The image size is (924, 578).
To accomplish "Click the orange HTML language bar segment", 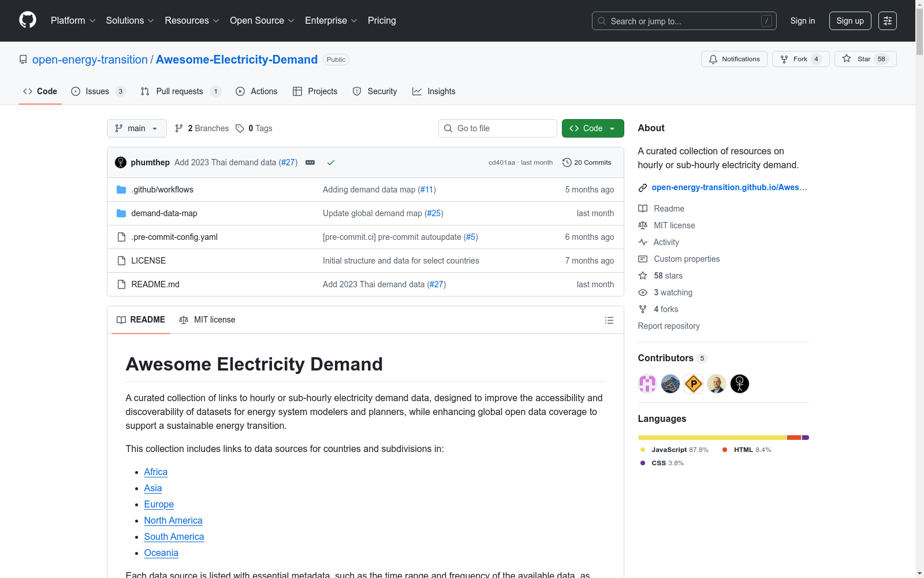I will click(794, 438).
